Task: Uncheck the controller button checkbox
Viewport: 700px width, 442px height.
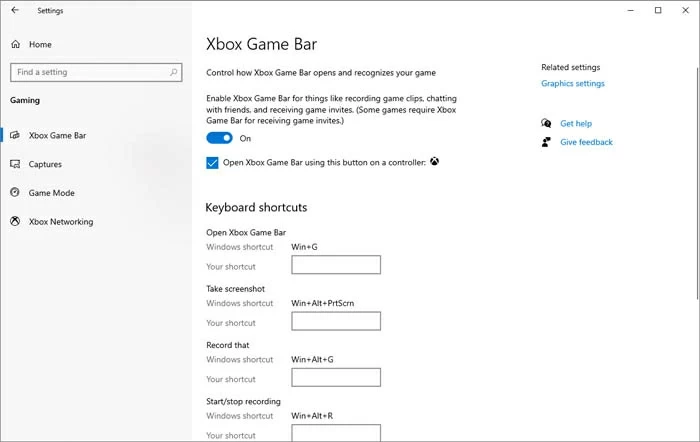Action: pyautogui.click(x=212, y=162)
